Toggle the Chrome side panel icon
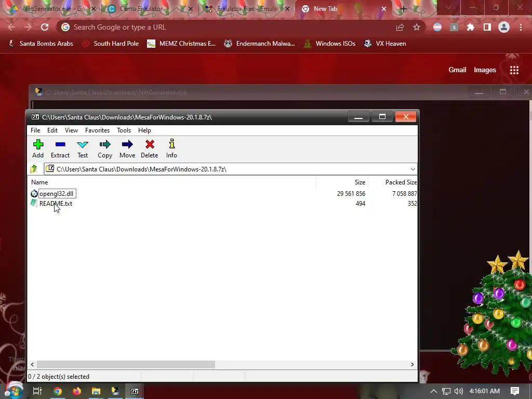This screenshot has width=532, height=399. pos(487,27)
